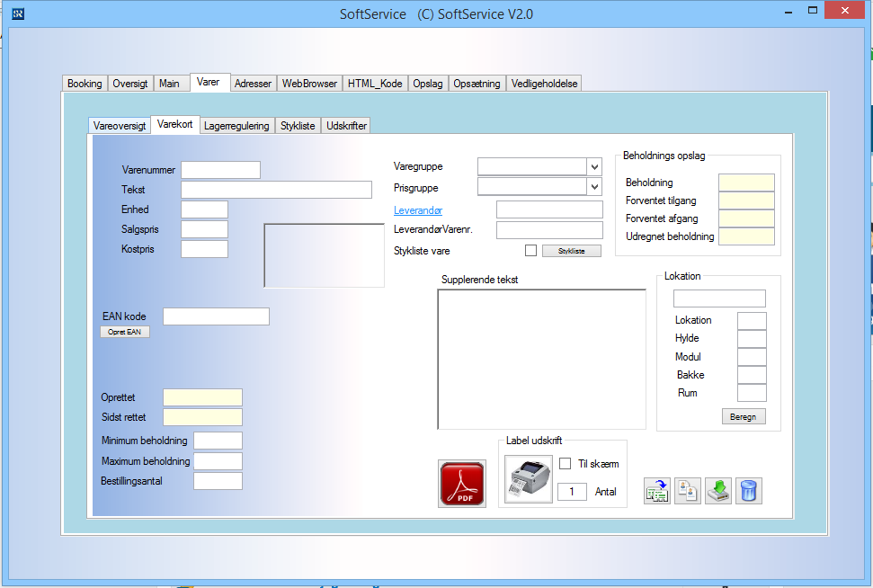The width and height of the screenshot is (873, 588).
Task: Click the save to disk icon
Action: (717, 490)
